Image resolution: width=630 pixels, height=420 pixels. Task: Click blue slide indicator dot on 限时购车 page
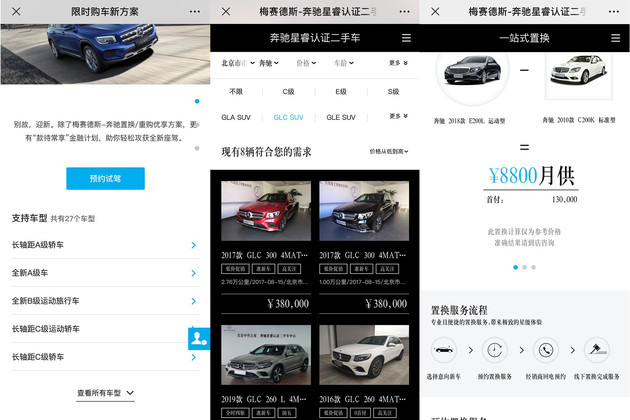(x=197, y=101)
